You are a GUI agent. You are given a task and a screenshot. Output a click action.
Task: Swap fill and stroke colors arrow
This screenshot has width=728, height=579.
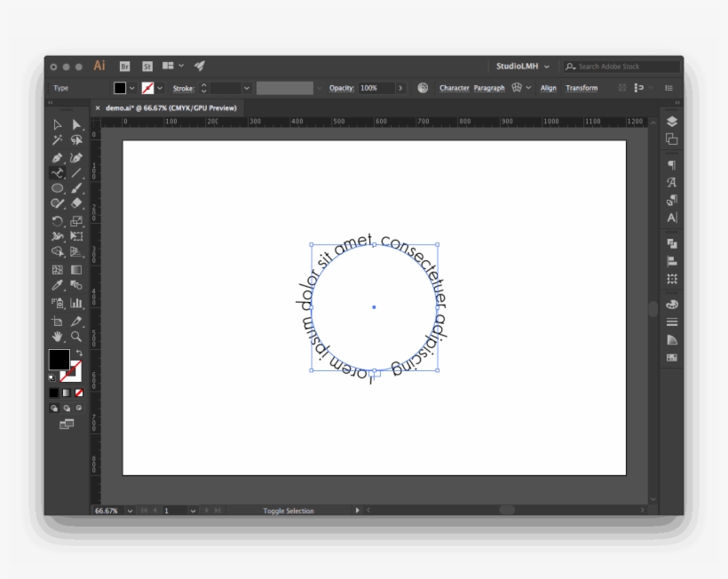coord(79,353)
